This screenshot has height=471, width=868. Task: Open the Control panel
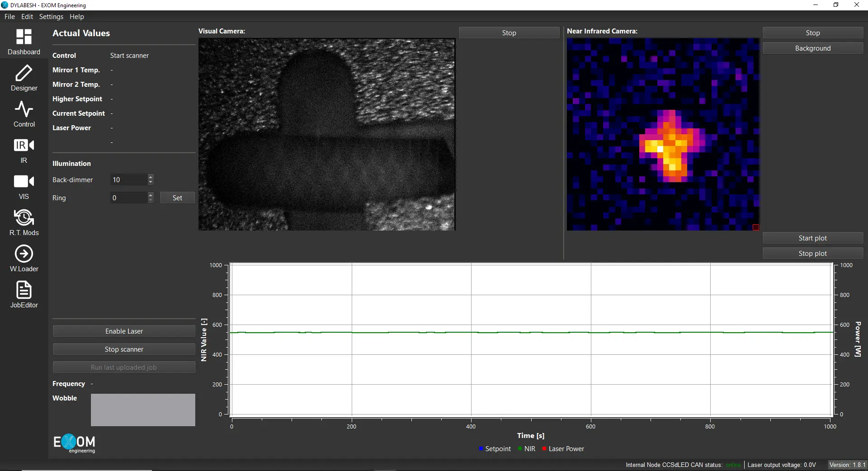pos(24,113)
